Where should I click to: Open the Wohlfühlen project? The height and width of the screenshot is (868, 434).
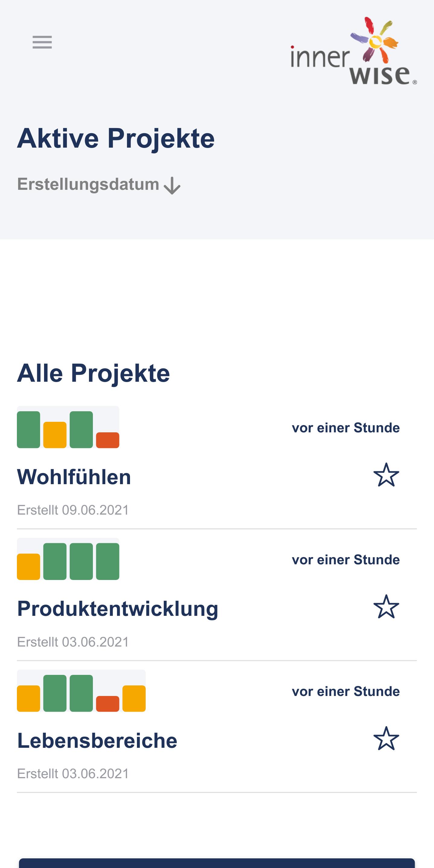(x=74, y=477)
